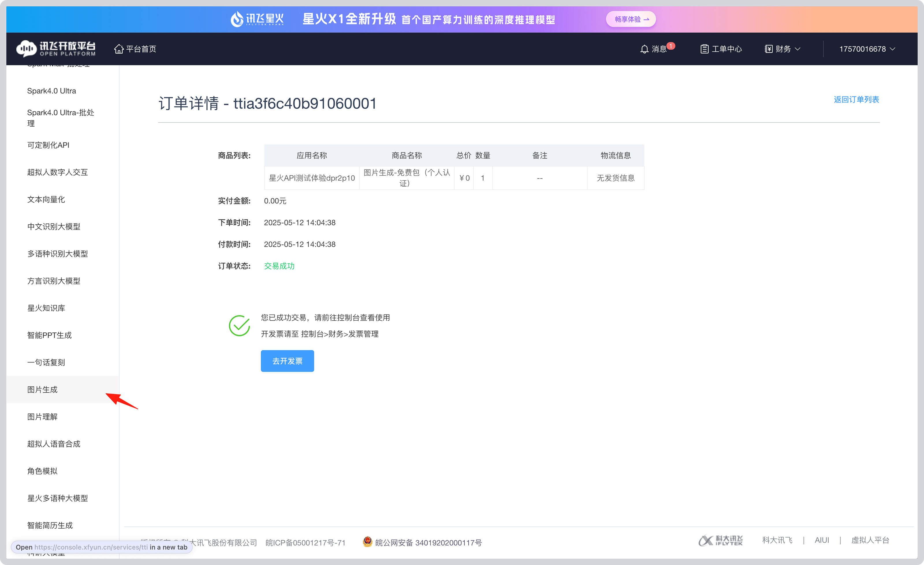Click the 无发货信息 cell

click(x=615, y=178)
